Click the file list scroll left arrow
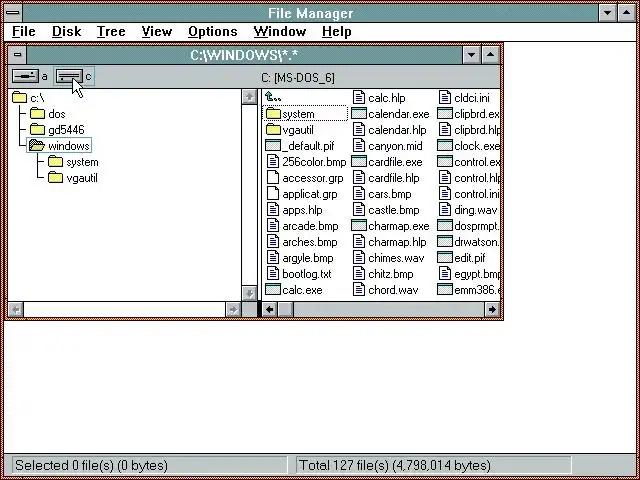The width and height of the screenshot is (640, 480). pos(269,310)
